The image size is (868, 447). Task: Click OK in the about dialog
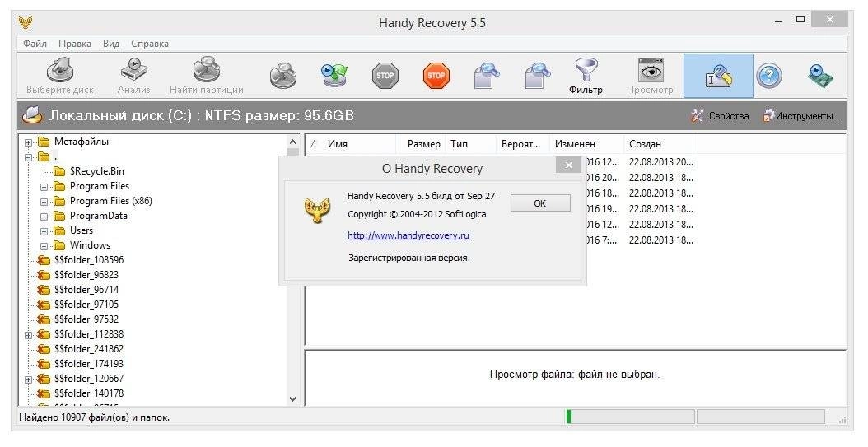point(540,203)
